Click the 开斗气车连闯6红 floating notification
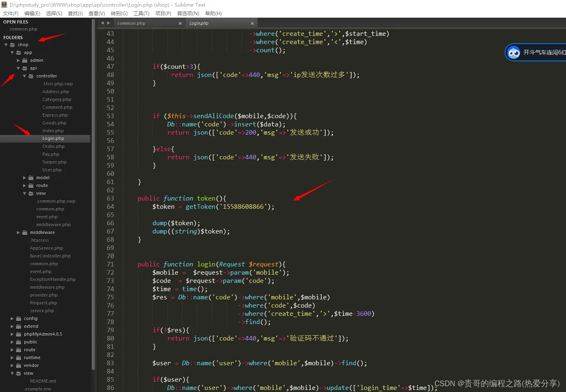 pyautogui.click(x=536, y=52)
